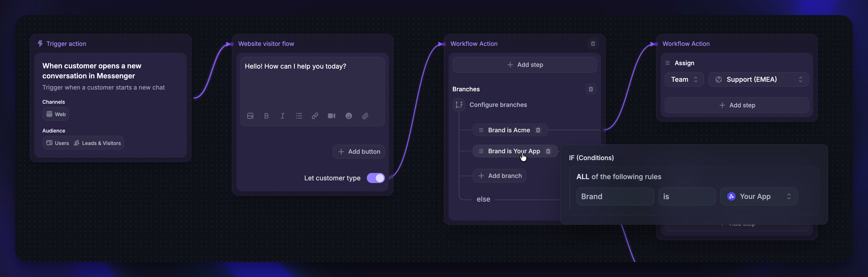Open the emoji picker
The width and height of the screenshot is (868, 277).
pyautogui.click(x=348, y=116)
